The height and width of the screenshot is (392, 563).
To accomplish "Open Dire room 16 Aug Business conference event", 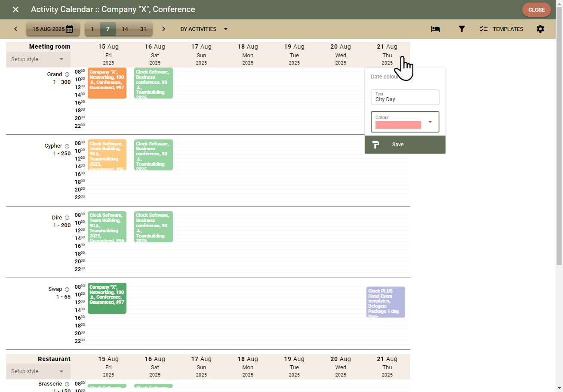I will tap(154, 227).
